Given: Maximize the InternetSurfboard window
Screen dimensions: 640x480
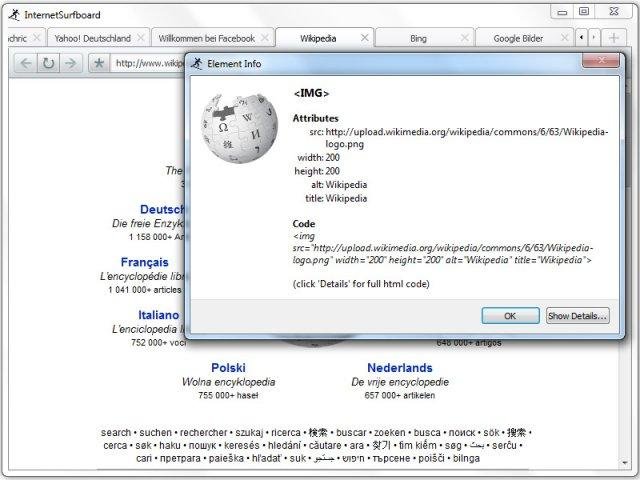Looking at the screenshot, I should click(x=584, y=12).
